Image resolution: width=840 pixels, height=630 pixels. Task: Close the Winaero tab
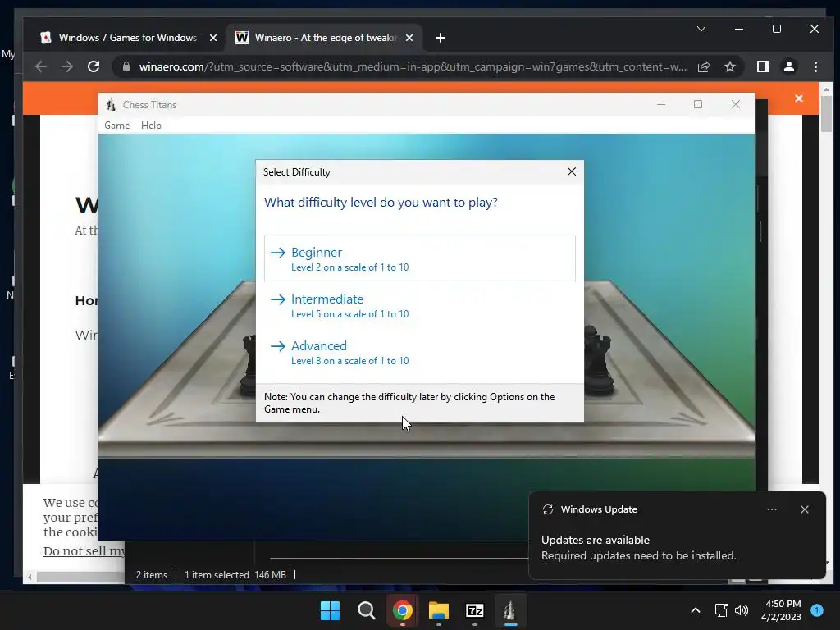pyautogui.click(x=409, y=38)
